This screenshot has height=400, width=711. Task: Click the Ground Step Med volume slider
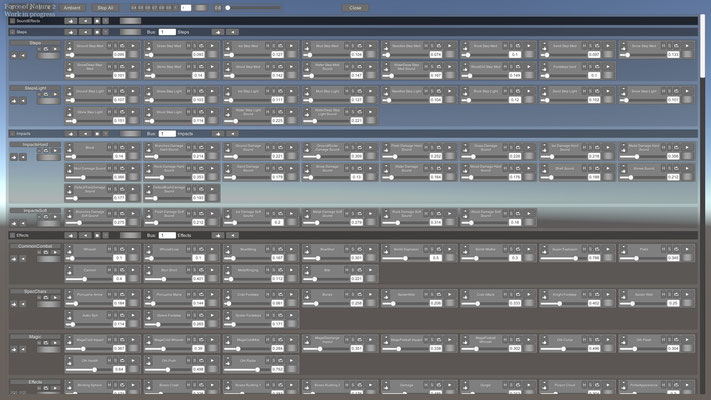pos(89,55)
